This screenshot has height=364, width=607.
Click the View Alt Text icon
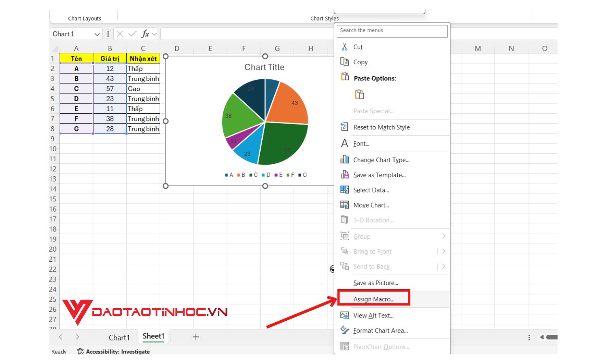345,315
